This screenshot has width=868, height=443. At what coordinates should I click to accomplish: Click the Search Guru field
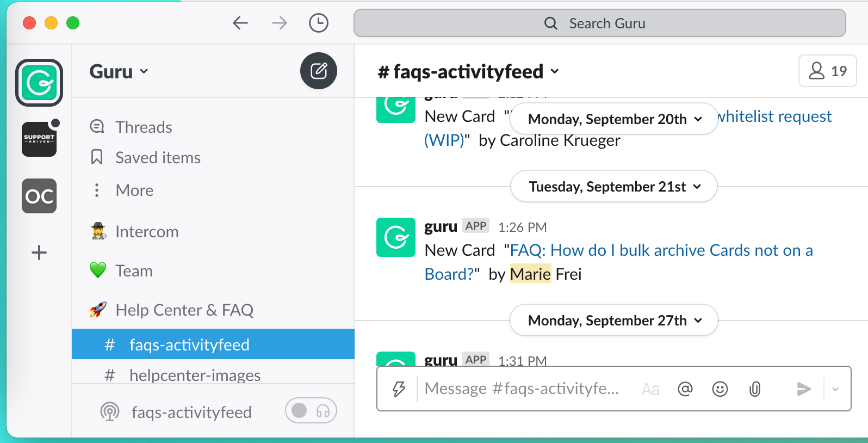(x=599, y=23)
